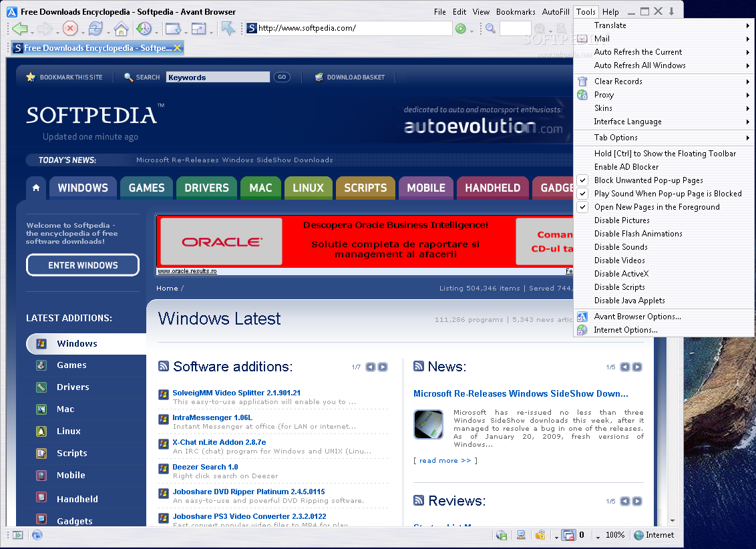Click the Keywords search field
This screenshot has width=756, height=549.
coord(218,77)
